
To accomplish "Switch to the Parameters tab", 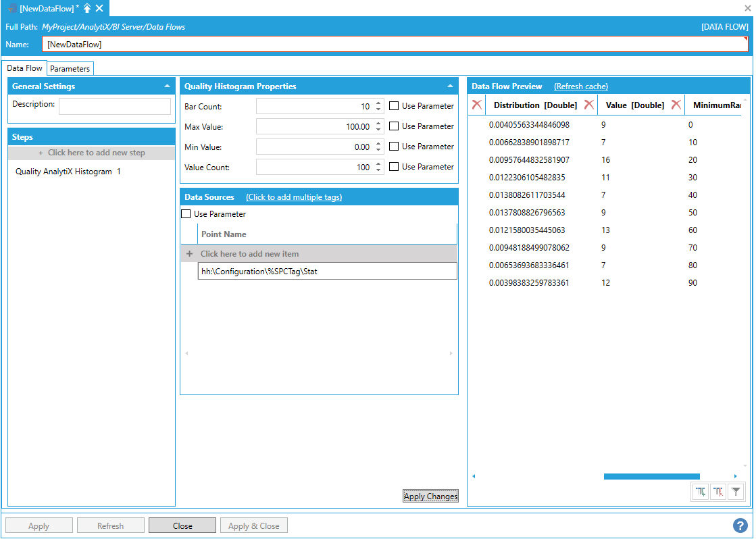I will (x=70, y=69).
